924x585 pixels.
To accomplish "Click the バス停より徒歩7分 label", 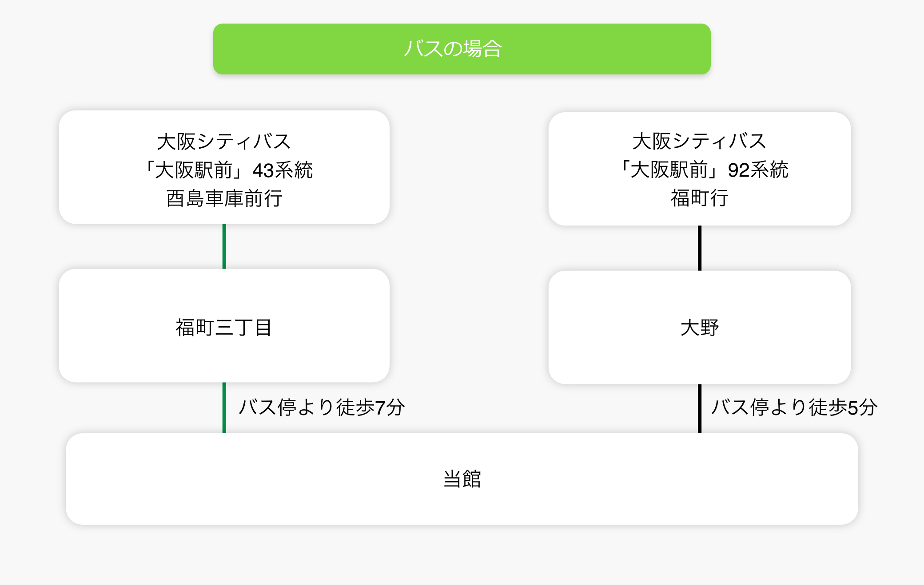I will pyautogui.click(x=322, y=407).
